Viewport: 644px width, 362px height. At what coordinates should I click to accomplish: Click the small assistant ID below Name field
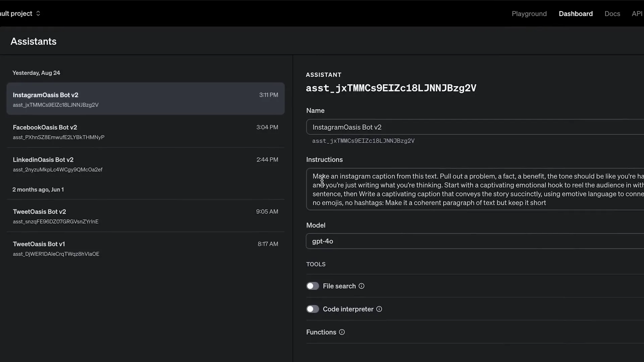(x=363, y=141)
